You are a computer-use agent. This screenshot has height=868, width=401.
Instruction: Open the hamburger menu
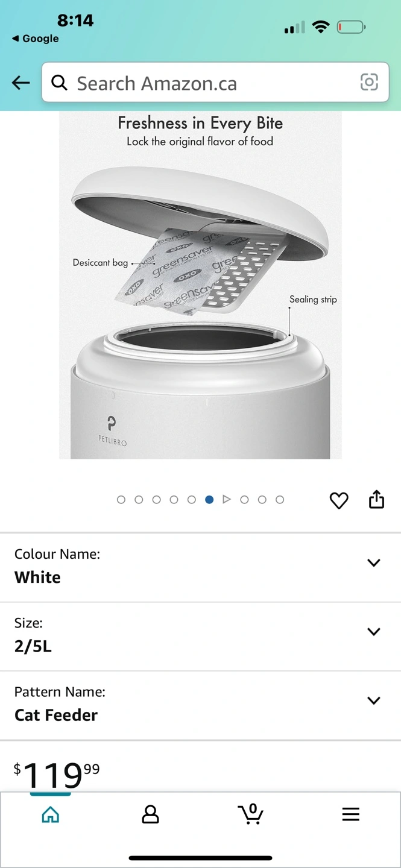pyautogui.click(x=350, y=814)
